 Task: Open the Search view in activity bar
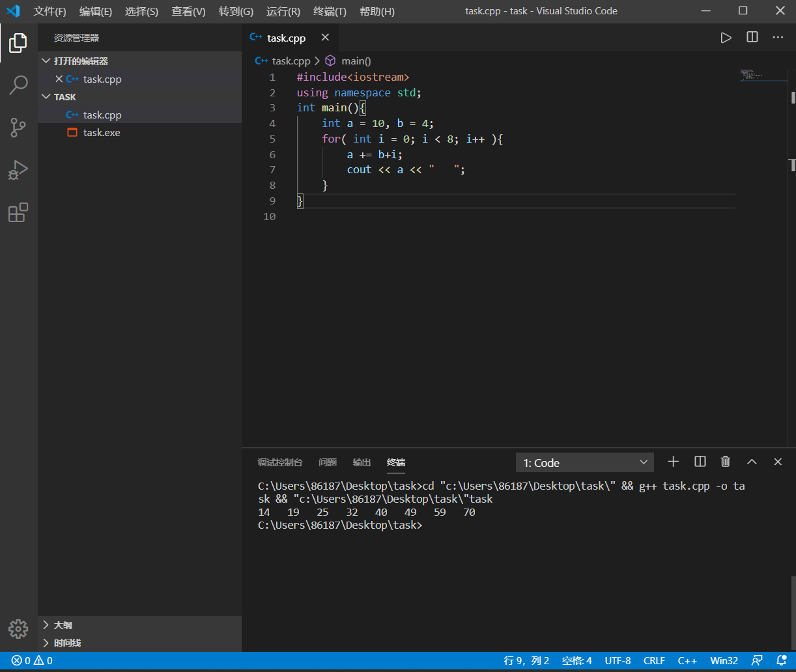click(x=18, y=85)
